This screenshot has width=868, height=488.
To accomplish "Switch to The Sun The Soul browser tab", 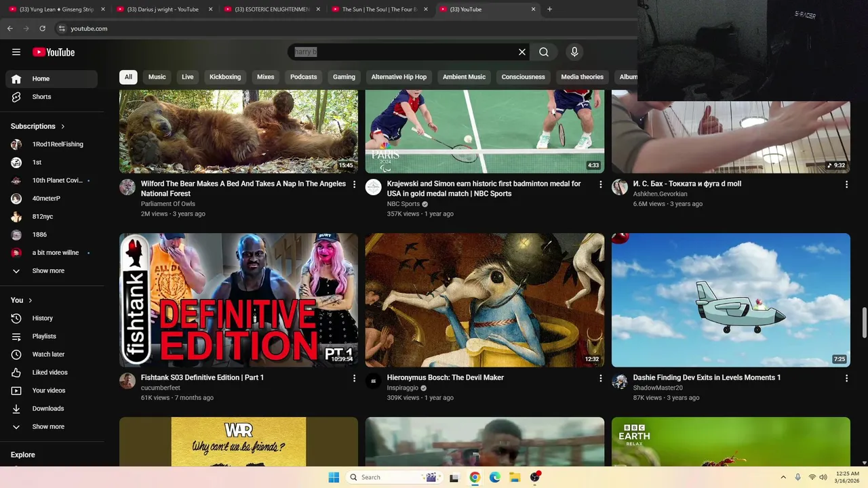I will tap(378, 9).
